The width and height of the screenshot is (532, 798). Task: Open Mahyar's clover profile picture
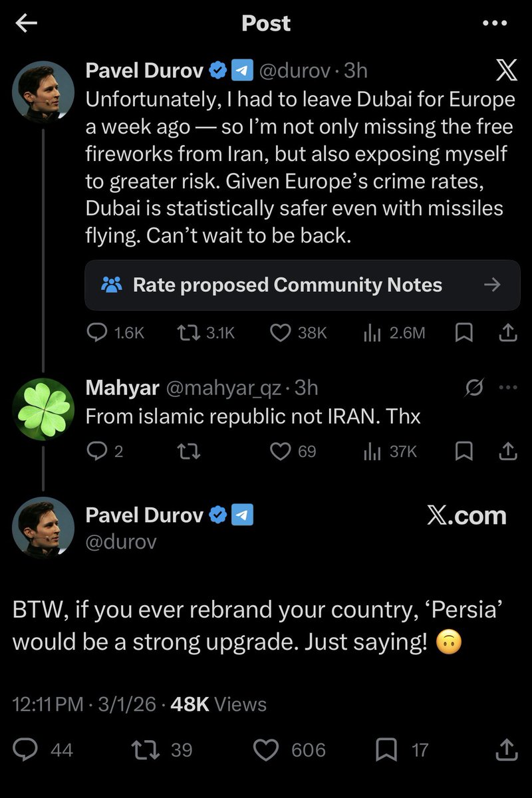tap(43, 409)
